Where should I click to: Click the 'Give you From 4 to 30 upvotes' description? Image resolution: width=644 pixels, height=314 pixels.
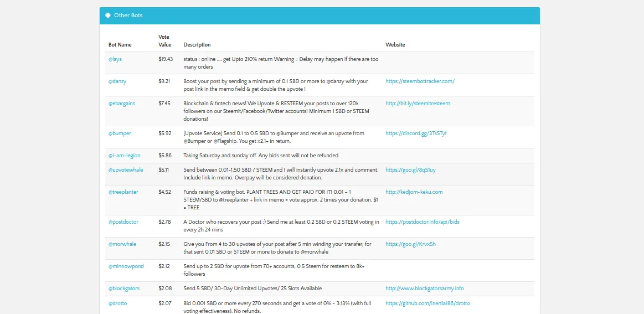click(x=277, y=248)
